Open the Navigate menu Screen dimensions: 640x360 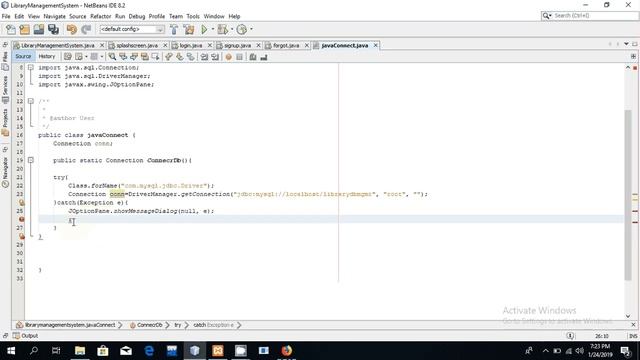pos(54,16)
